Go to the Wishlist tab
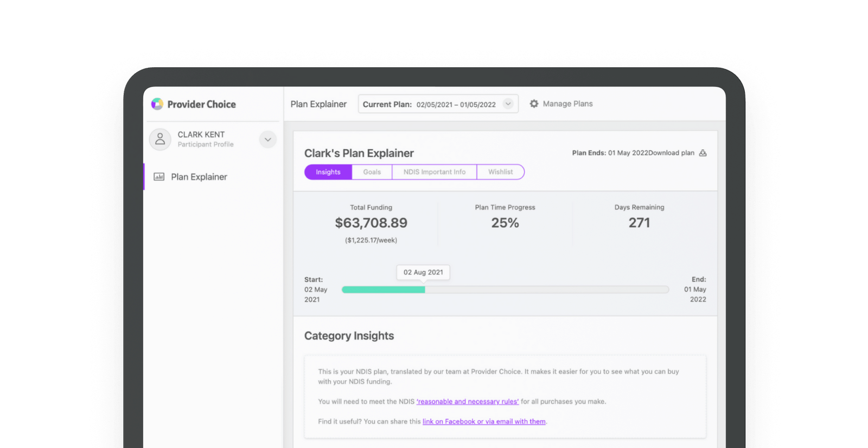This screenshot has height=448, width=868. 500,172
